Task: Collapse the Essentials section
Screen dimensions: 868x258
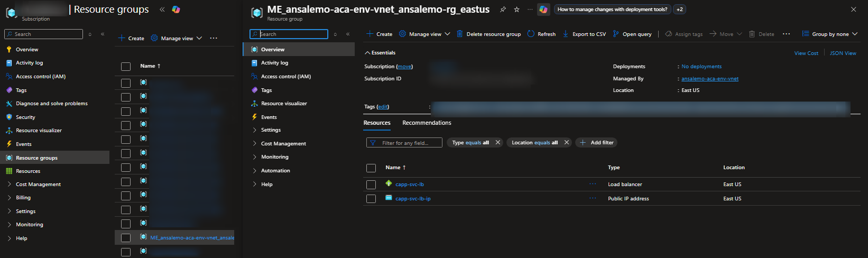Action: [x=367, y=53]
